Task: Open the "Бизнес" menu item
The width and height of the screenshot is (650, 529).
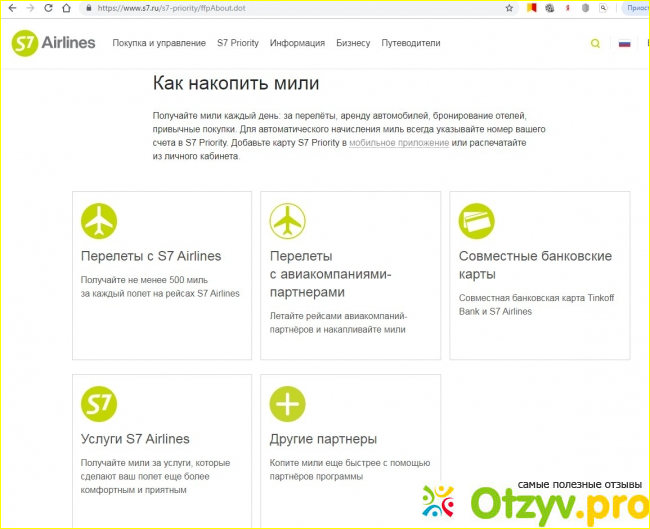Action: [353, 44]
